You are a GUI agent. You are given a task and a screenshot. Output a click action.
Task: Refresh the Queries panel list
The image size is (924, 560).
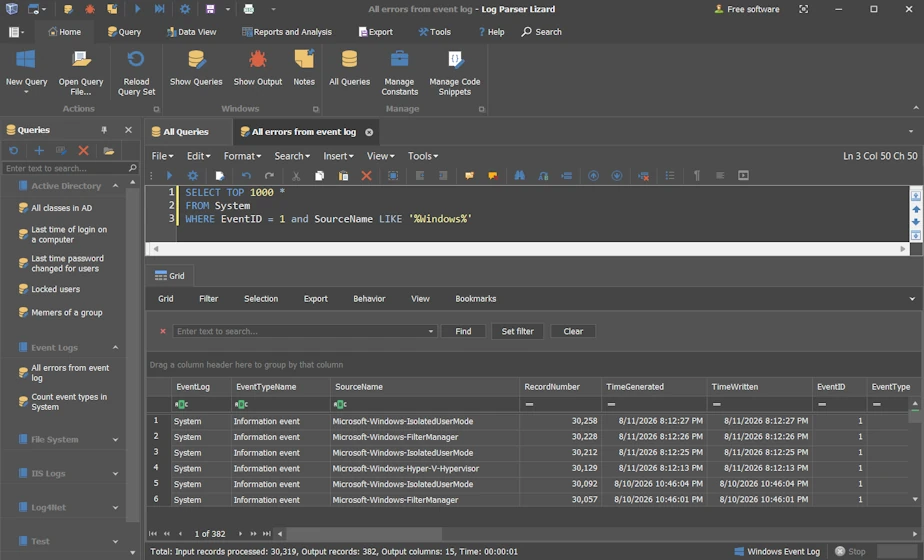(14, 151)
